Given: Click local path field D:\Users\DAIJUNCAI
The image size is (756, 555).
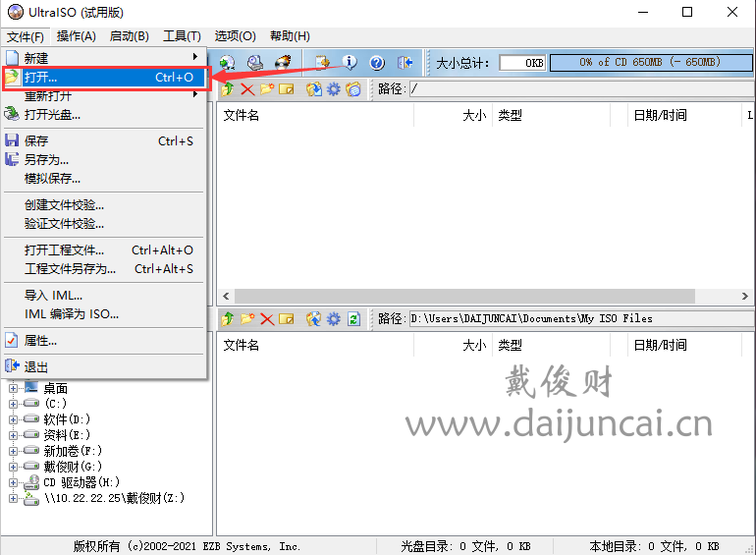Looking at the screenshot, I should [x=581, y=318].
